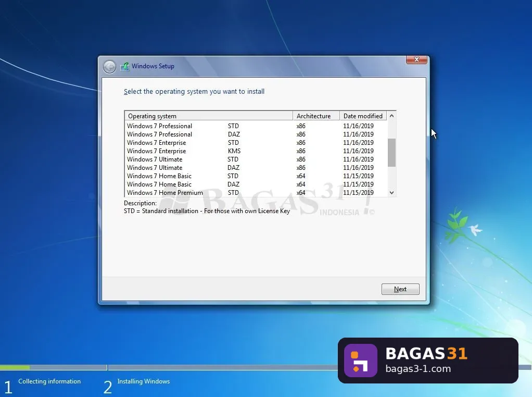Select Windows 7 Home Basic STD x64
The width and height of the screenshot is (532, 397).
[256, 176]
